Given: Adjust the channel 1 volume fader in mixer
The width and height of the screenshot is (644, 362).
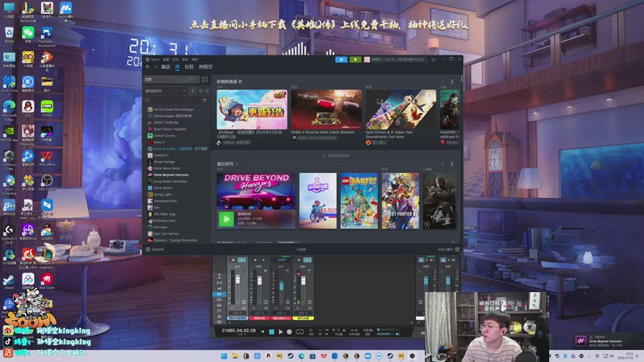Looking at the screenshot, I should [x=237, y=279].
